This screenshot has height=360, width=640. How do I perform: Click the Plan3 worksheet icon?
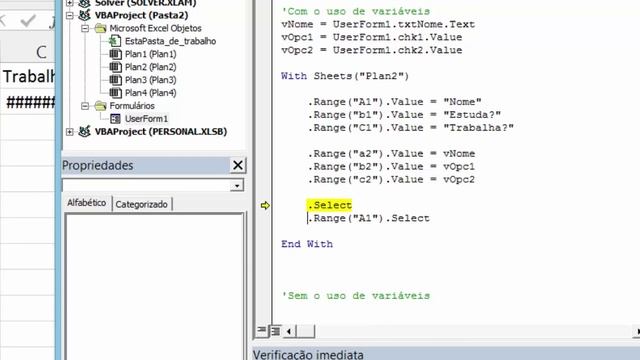click(x=116, y=80)
